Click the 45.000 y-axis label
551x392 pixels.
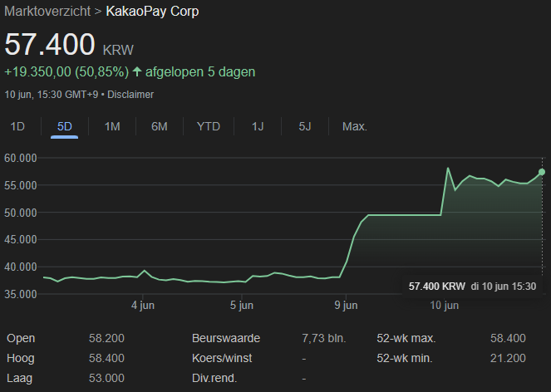(21, 239)
